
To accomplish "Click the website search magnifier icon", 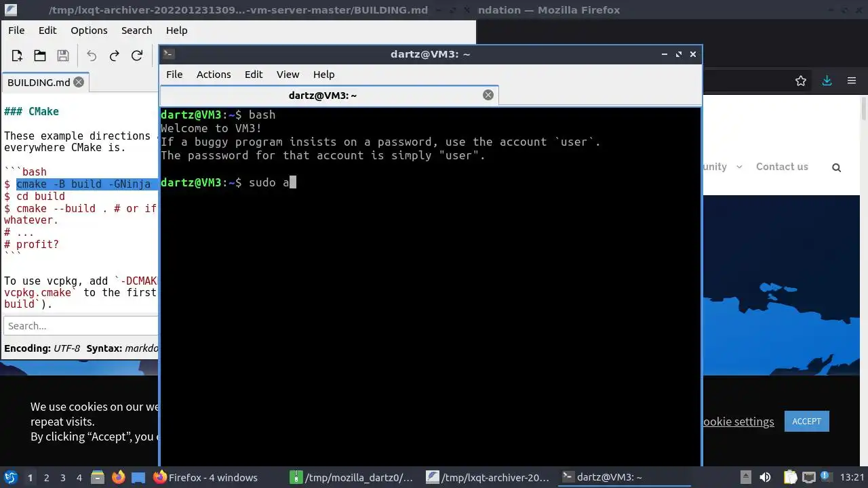I will [x=836, y=167].
